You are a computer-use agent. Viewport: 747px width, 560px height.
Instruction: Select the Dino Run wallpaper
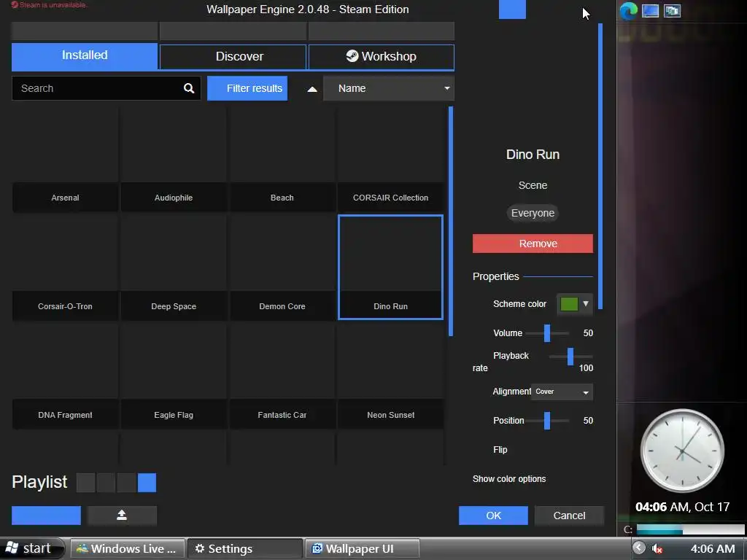click(x=391, y=267)
